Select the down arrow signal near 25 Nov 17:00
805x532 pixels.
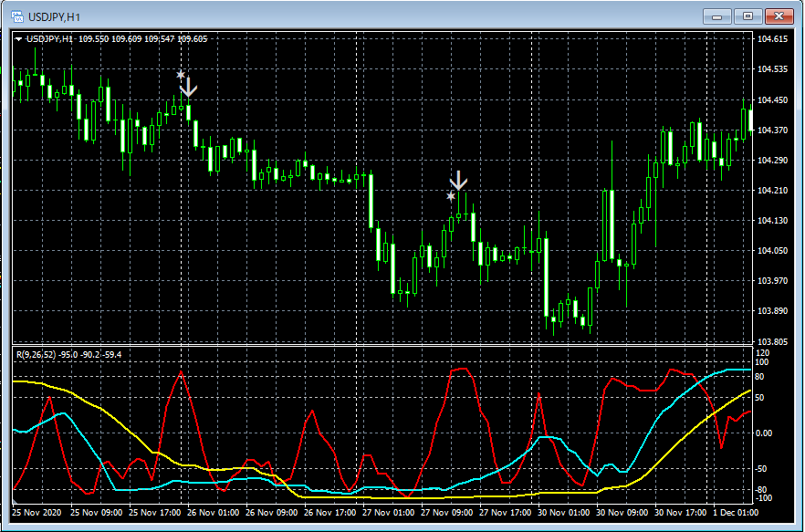pos(188,88)
